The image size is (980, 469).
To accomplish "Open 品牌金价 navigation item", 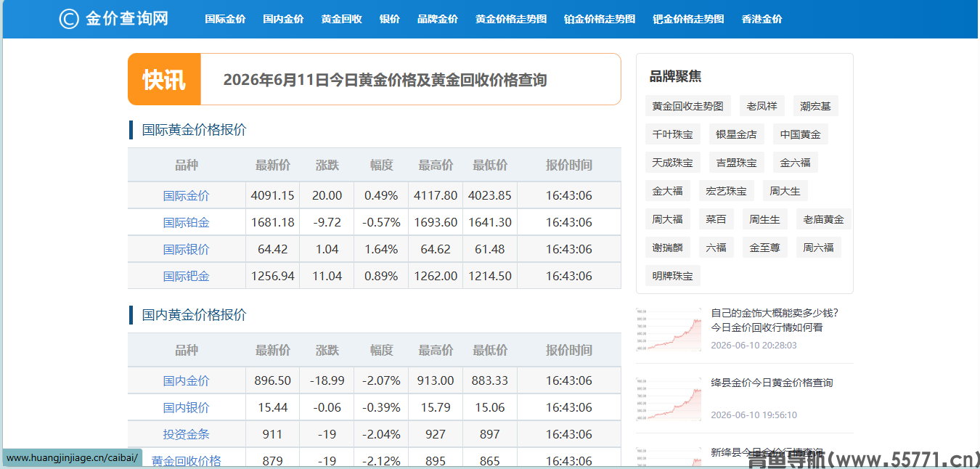I will tap(438, 19).
